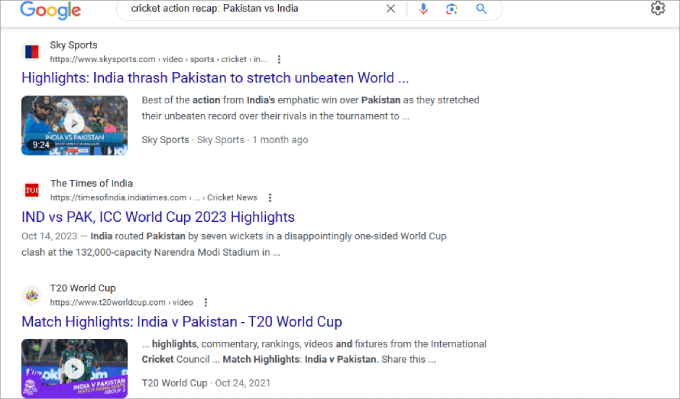Image resolution: width=680 pixels, height=399 pixels.
Task: Open more options for T20 World Cup result
Action: click(x=206, y=302)
